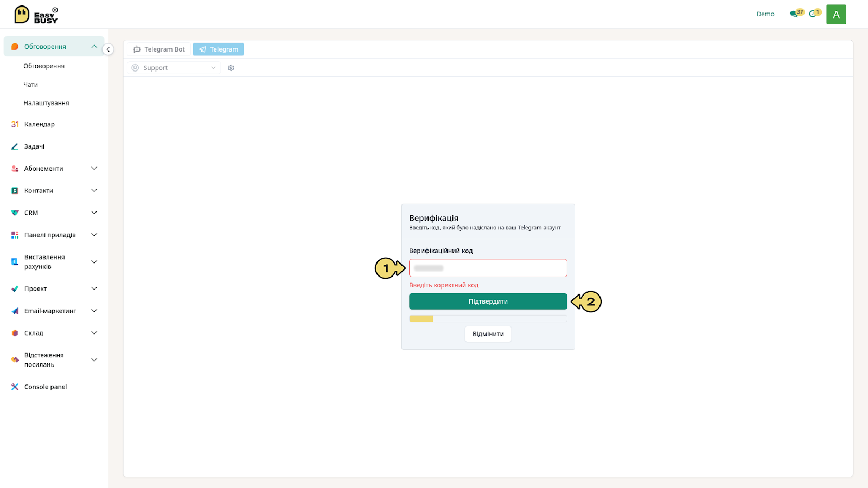Click the Обговорення orange chat icon
This screenshot has height=488, width=868.
click(x=15, y=47)
